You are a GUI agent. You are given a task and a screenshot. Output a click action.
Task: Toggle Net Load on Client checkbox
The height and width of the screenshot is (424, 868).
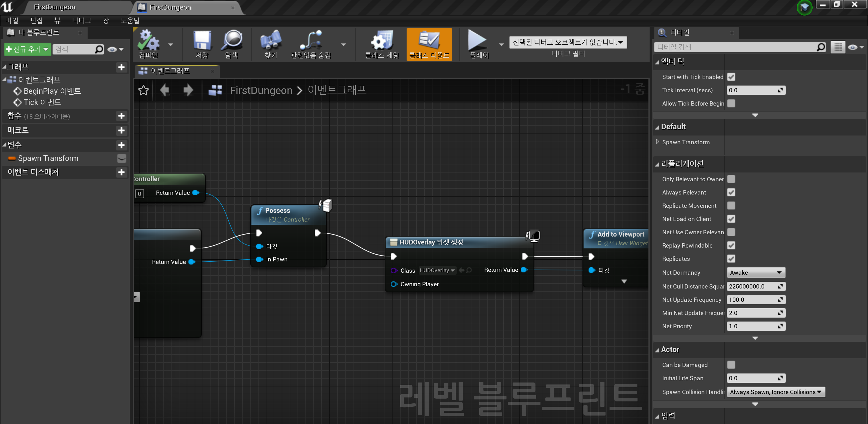click(731, 219)
